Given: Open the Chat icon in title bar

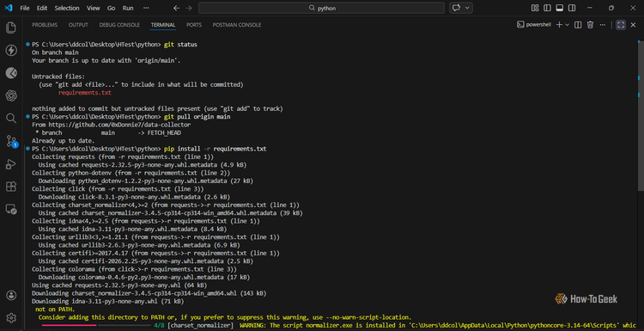Looking at the screenshot, I should tap(456, 8).
